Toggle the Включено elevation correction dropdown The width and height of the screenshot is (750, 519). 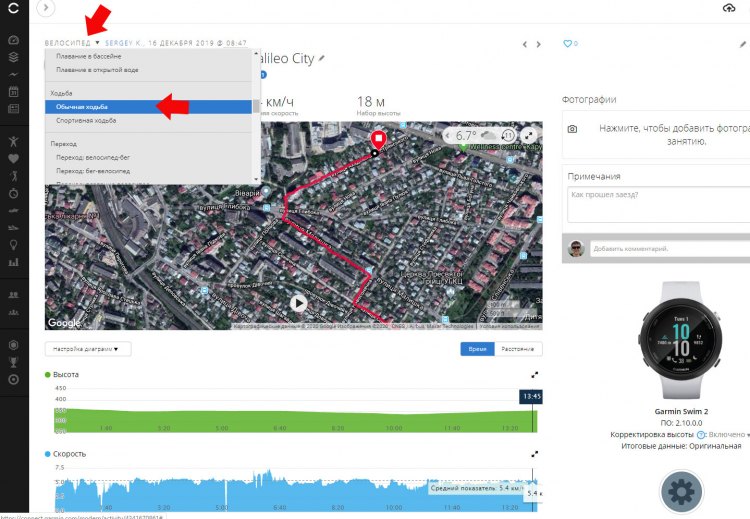click(x=728, y=435)
